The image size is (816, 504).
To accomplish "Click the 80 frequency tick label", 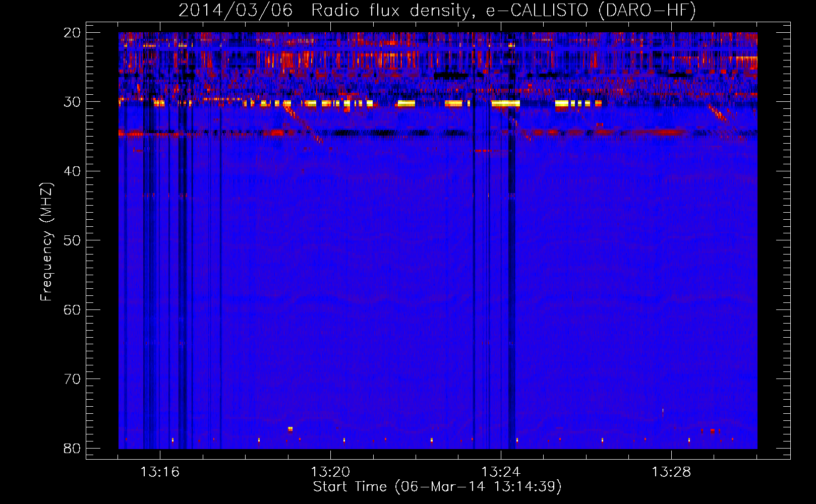I will pos(72,448).
